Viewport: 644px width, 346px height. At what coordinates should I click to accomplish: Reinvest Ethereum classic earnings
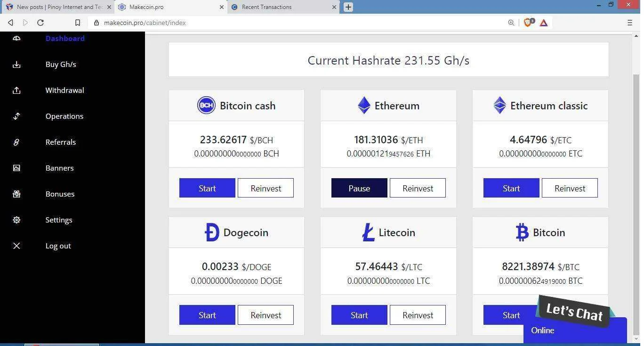pos(570,188)
